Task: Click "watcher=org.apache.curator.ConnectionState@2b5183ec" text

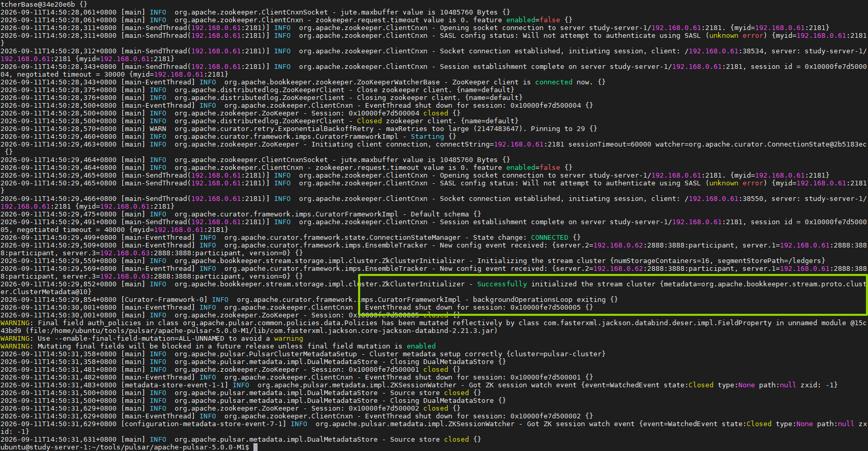Action: click(x=761, y=144)
